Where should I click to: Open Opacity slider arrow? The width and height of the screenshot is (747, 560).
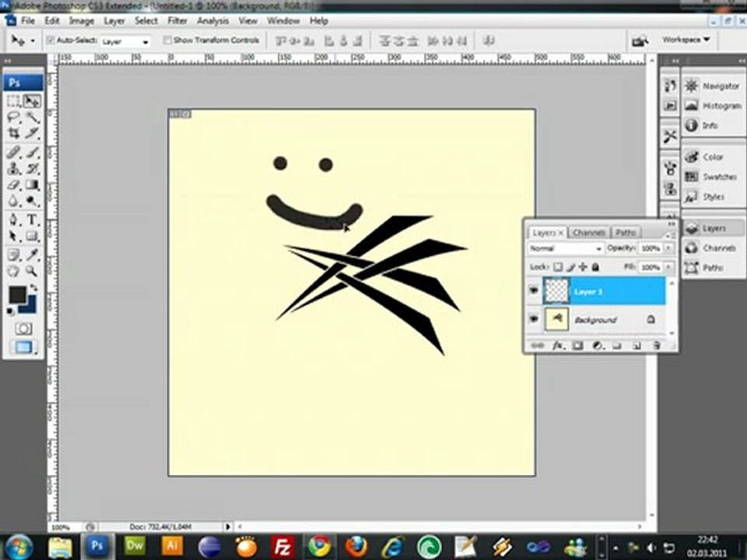(x=668, y=248)
